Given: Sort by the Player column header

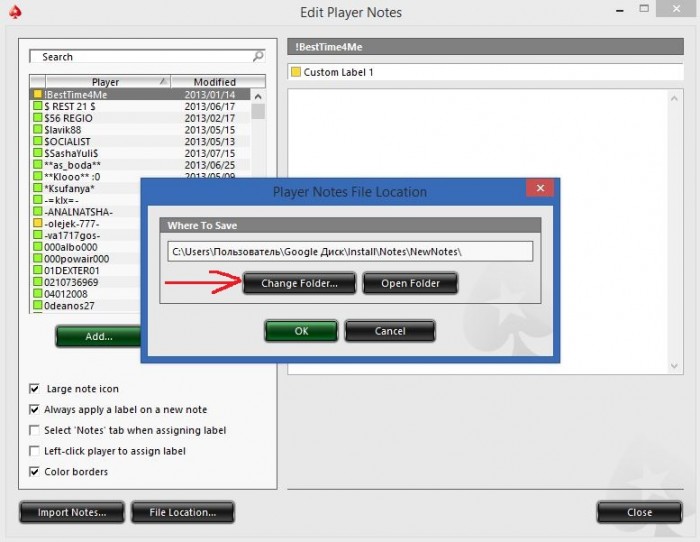Looking at the screenshot, I should [107, 82].
